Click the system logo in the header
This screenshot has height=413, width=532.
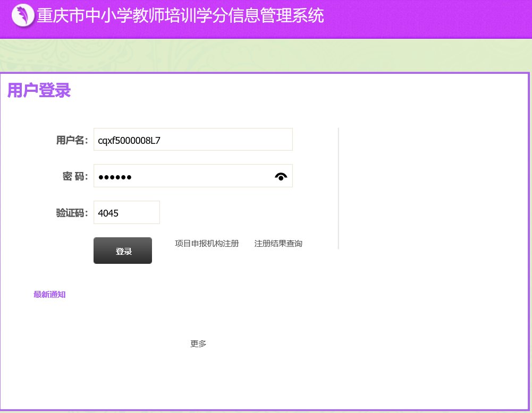23,15
